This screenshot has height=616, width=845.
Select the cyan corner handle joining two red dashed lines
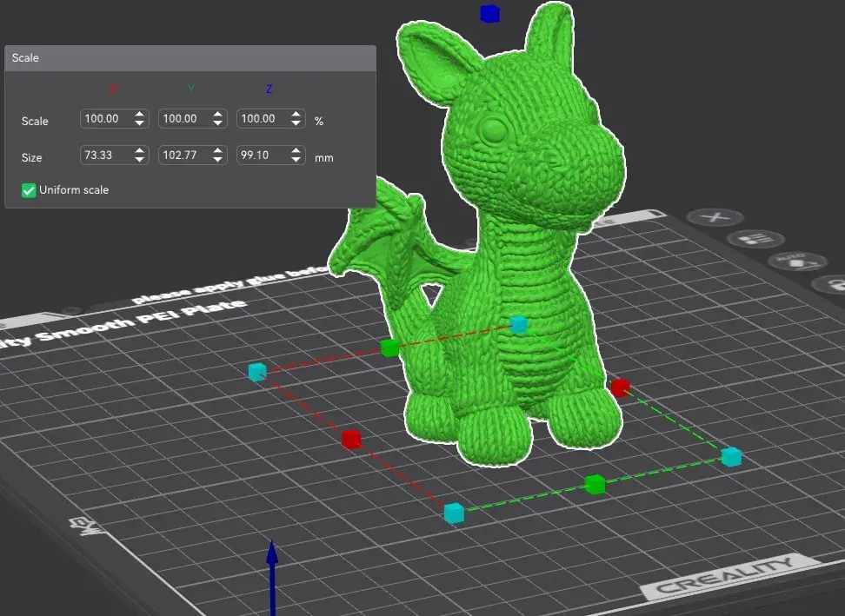(x=257, y=372)
